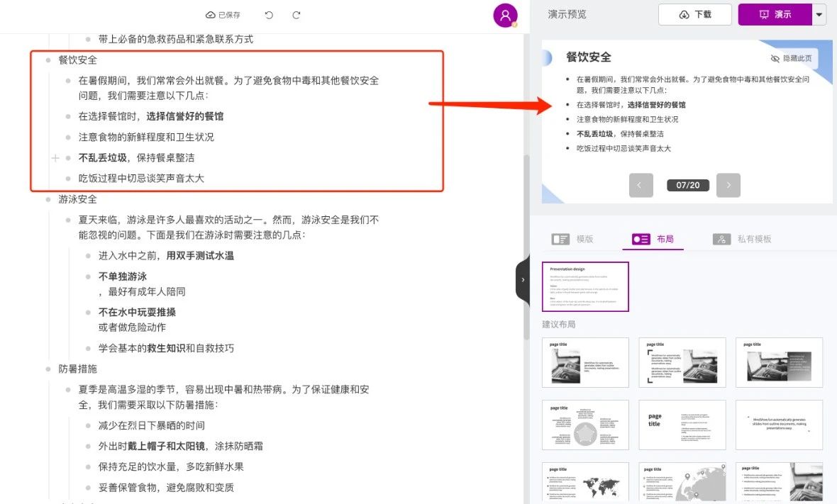Advance to the next slide
Viewport: 837px width, 504px height.
(x=728, y=185)
